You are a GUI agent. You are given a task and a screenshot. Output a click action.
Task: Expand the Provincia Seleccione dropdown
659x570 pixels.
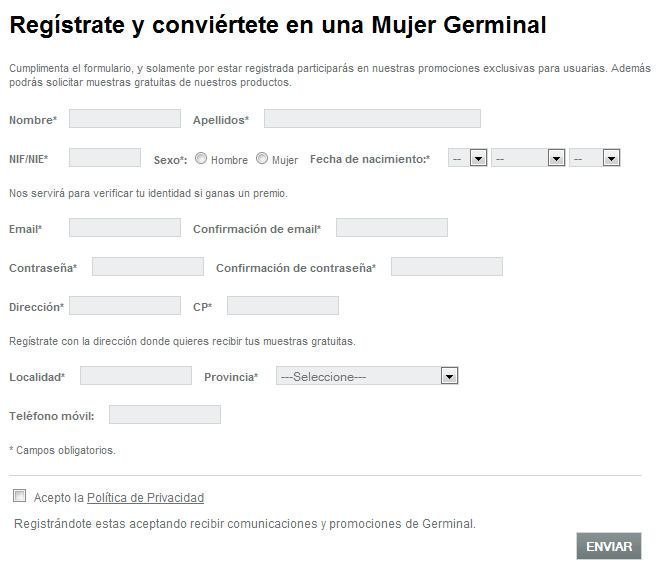pyautogui.click(x=367, y=376)
